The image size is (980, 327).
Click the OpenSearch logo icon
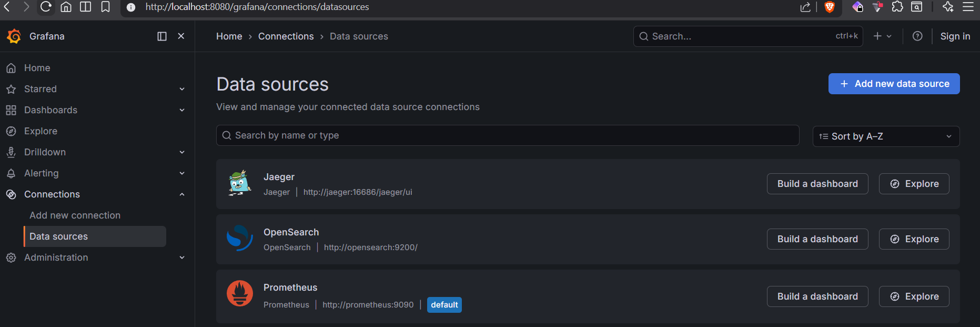pyautogui.click(x=240, y=238)
